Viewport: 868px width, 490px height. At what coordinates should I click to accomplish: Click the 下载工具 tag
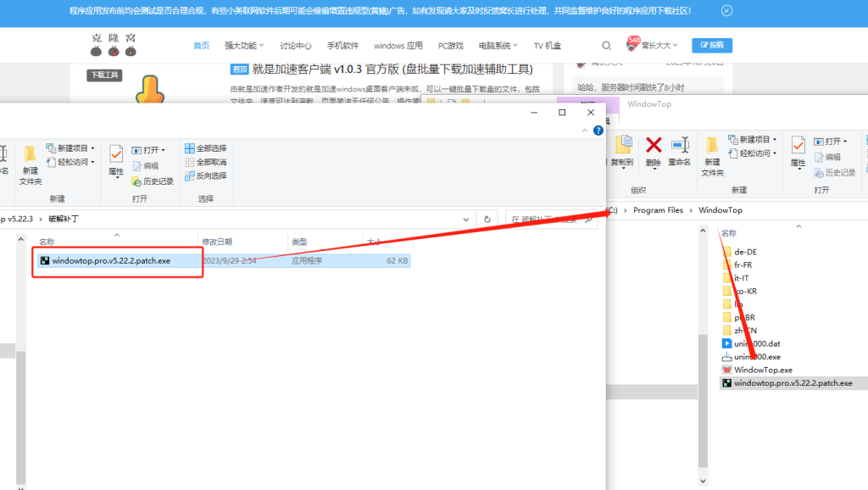[104, 75]
